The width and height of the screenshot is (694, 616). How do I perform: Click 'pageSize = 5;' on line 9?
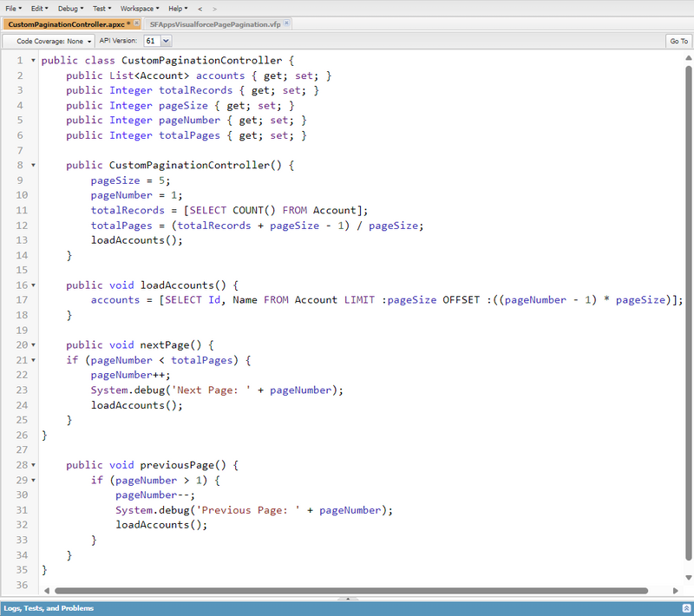click(x=131, y=180)
